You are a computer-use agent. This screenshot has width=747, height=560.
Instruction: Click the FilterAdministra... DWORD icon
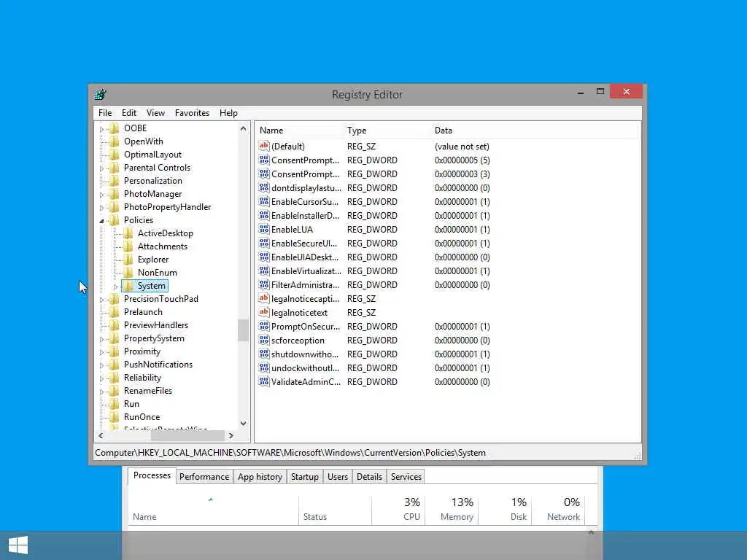coord(264,284)
